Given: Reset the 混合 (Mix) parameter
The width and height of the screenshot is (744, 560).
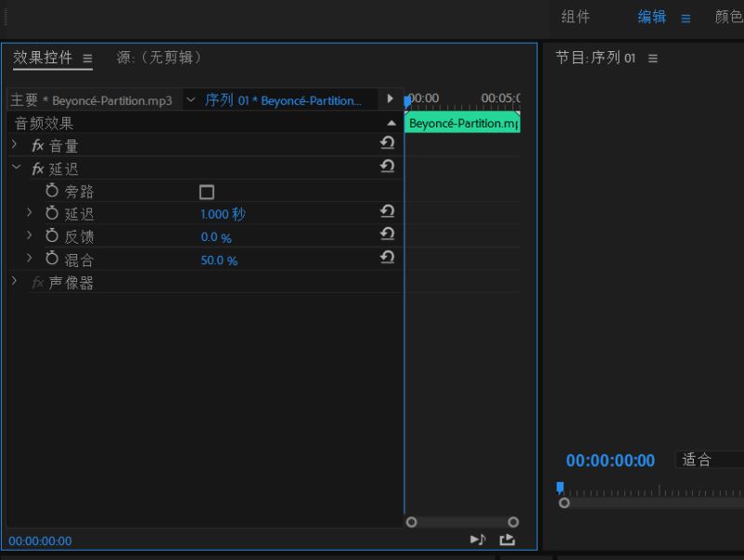Looking at the screenshot, I should tap(387, 258).
